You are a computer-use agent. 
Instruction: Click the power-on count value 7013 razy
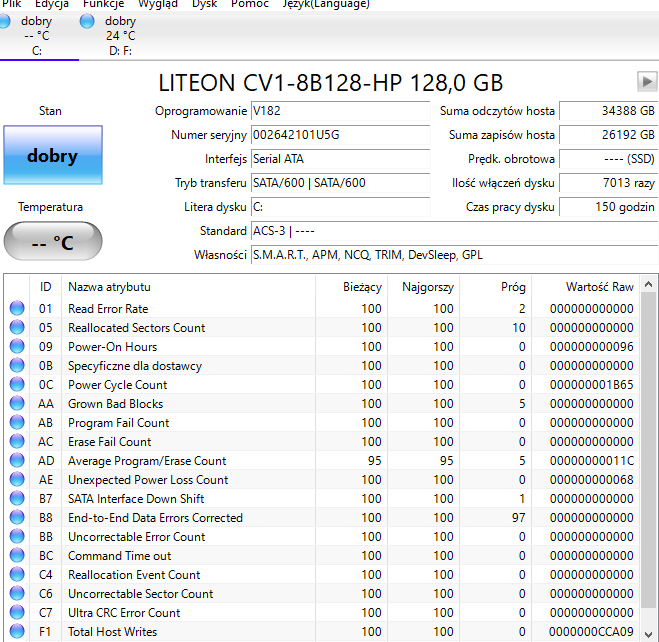(x=609, y=183)
